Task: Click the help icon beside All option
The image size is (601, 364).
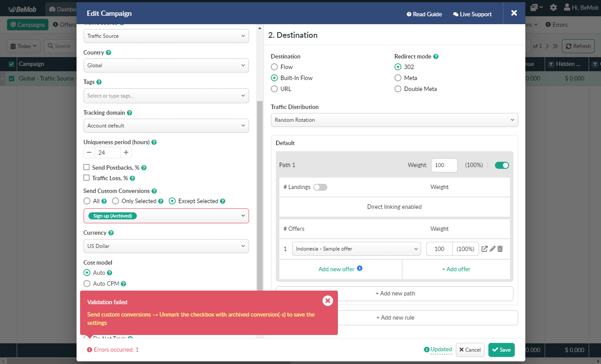Action: 104,201
